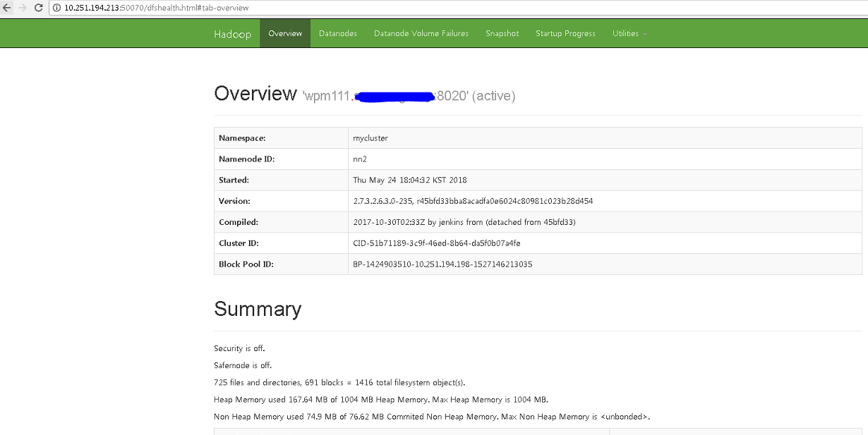The height and width of the screenshot is (435, 868).
Task: Open the Startup Progress tab
Action: (565, 33)
